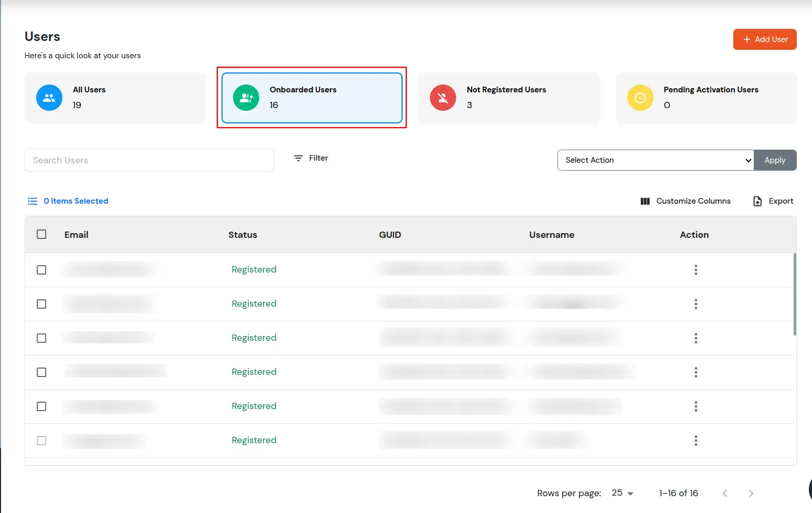Open the Filter options
The width and height of the screenshot is (812, 513).
[311, 158]
